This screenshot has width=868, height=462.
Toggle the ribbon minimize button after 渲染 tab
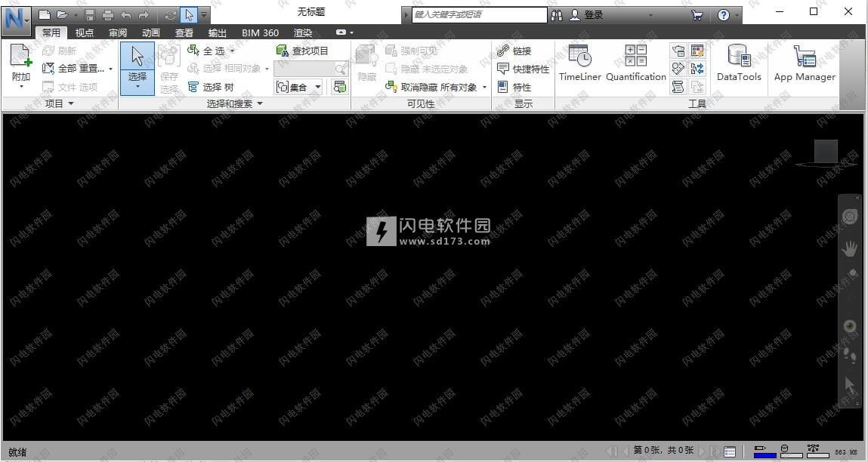coord(341,32)
